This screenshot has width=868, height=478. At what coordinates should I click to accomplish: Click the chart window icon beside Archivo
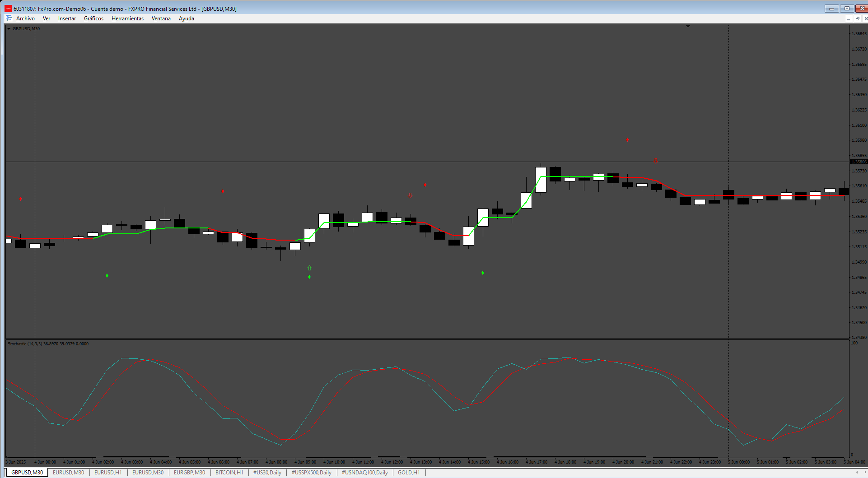pos(9,19)
